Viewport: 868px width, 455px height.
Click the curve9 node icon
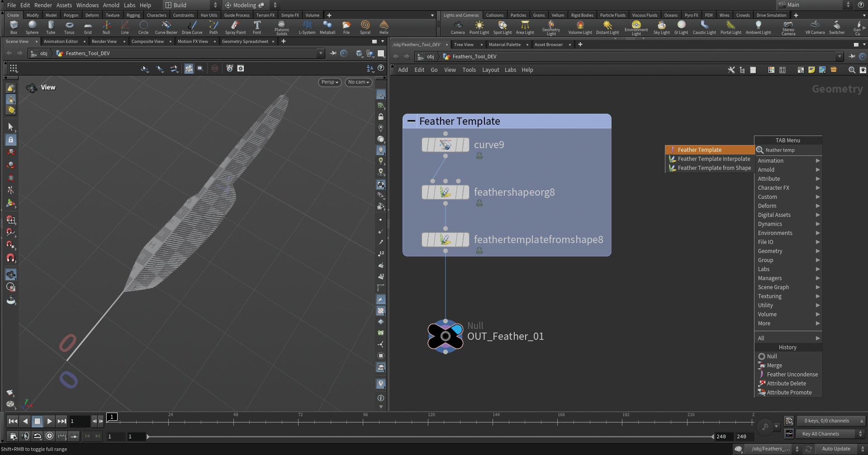point(446,145)
